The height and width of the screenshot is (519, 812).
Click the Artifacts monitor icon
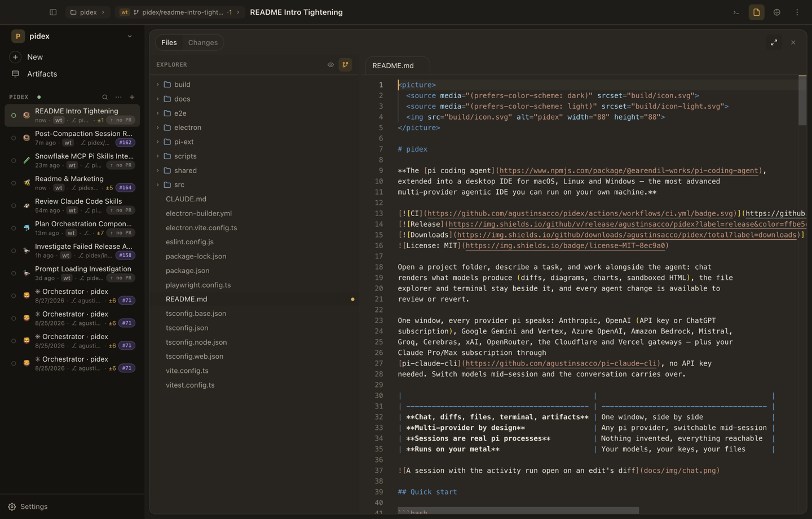[15, 74]
